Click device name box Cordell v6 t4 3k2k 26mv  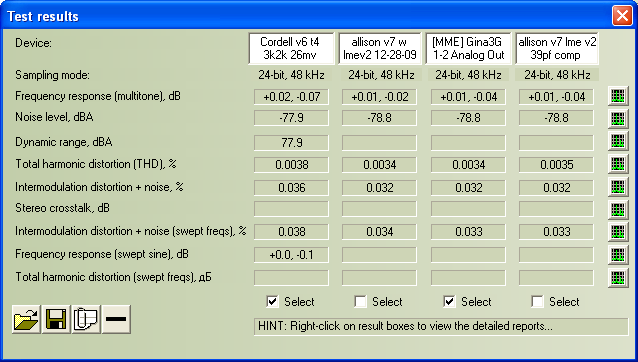[x=291, y=48]
